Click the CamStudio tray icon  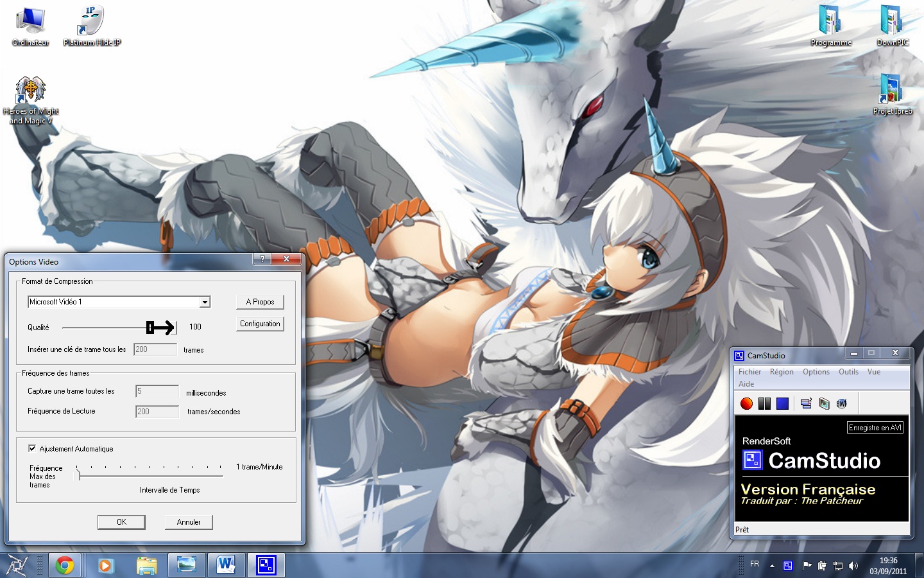point(788,566)
